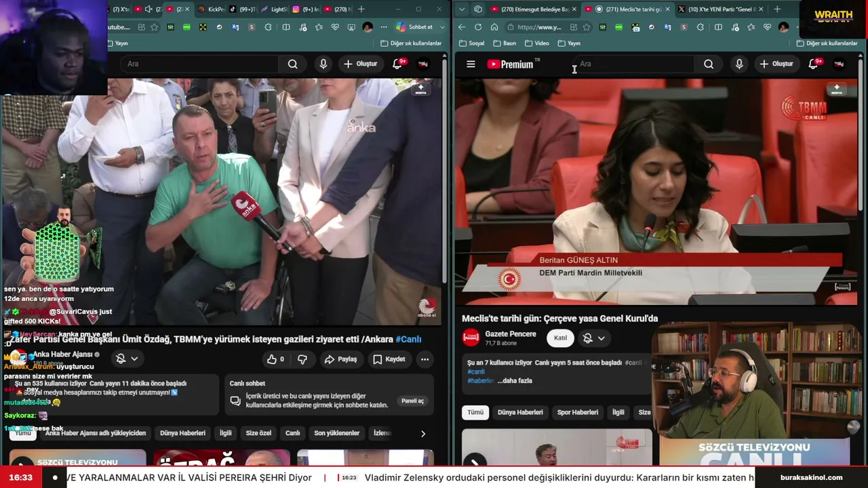Dislike the Anka Haber Ajansı video
Screen dimensions: 868x488
click(302, 359)
